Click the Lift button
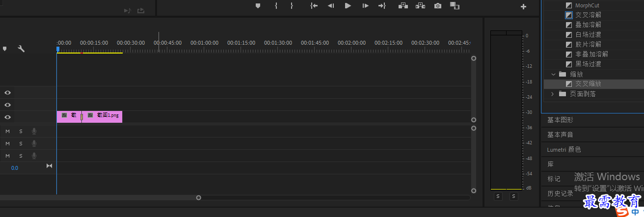 click(403, 6)
